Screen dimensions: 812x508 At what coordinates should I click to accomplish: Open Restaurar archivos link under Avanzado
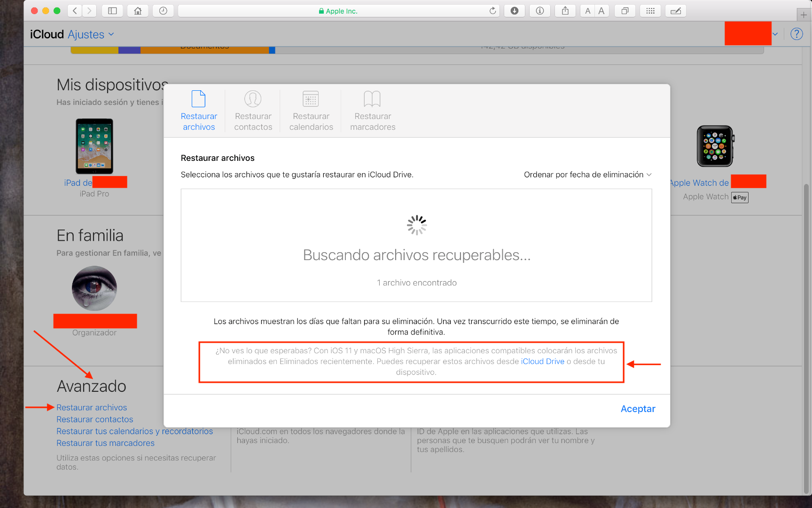pyautogui.click(x=92, y=407)
